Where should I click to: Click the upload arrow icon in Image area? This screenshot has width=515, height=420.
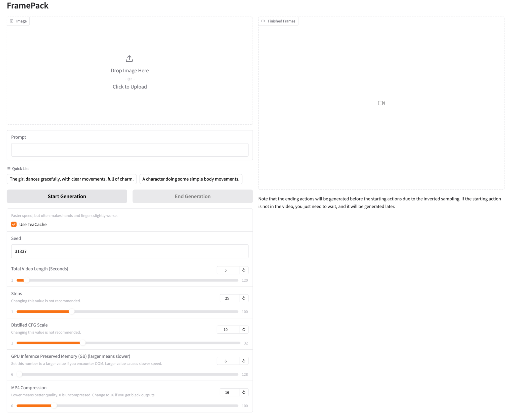129,59
